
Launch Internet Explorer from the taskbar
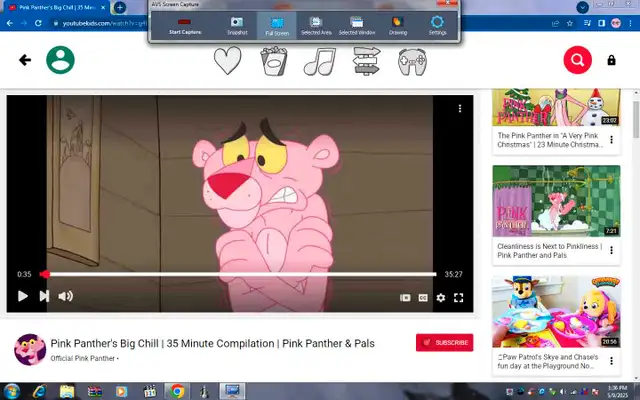(x=39, y=391)
